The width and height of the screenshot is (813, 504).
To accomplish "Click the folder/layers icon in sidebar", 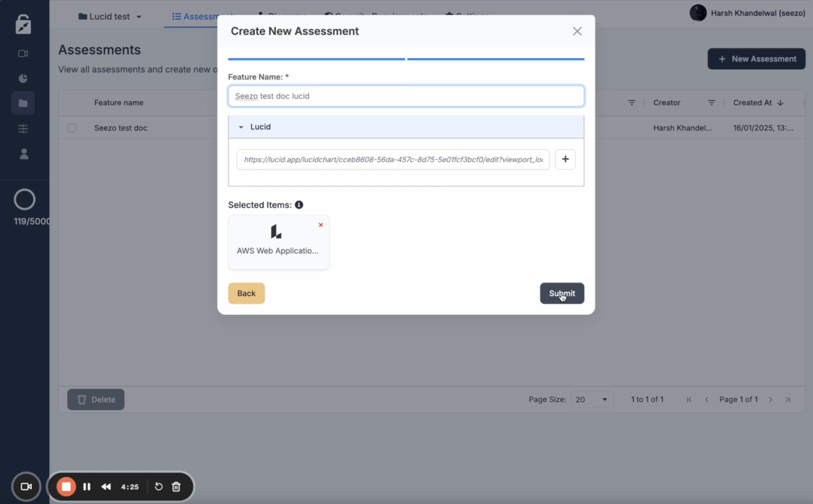I will click(23, 103).
